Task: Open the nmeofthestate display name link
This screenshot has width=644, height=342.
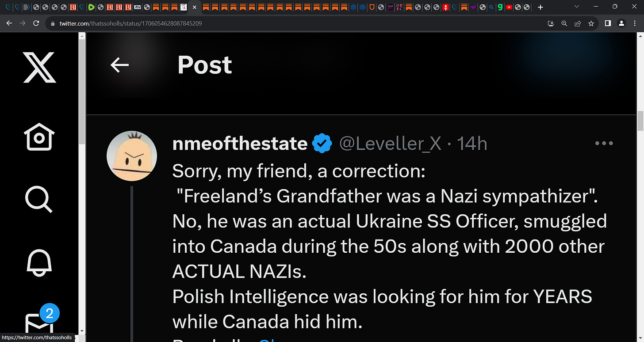Action: pos(240,144)
